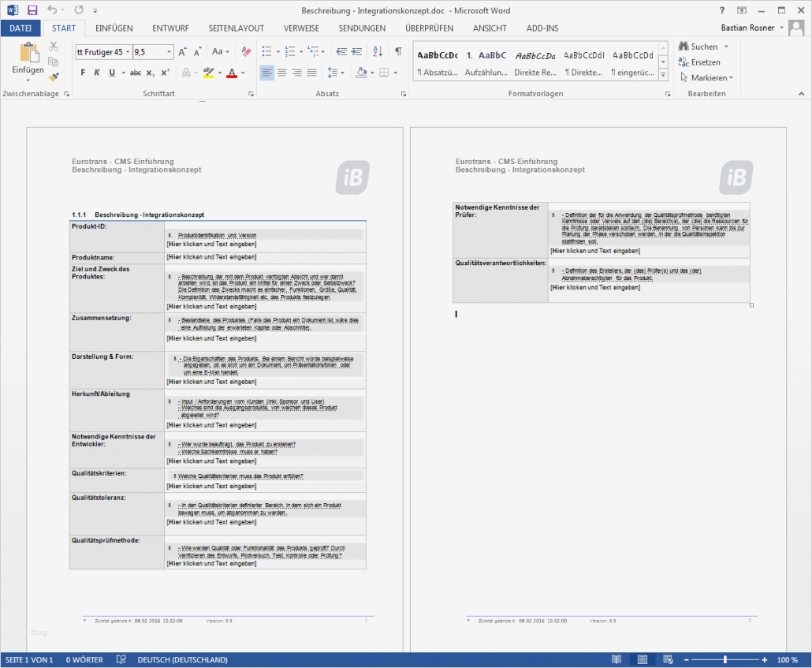Undo the last action
The image size is (812, 668).
point(52,9)
